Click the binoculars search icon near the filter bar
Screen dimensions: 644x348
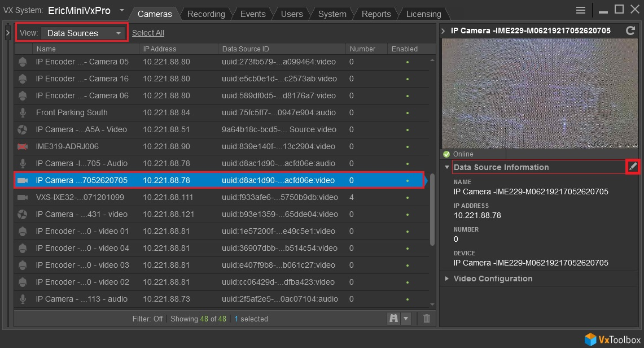(393, 319)
